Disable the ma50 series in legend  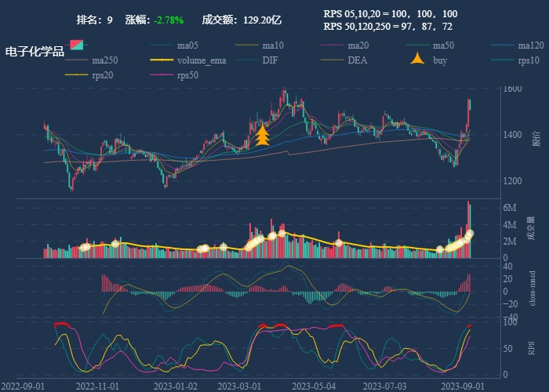pos(417,45)
